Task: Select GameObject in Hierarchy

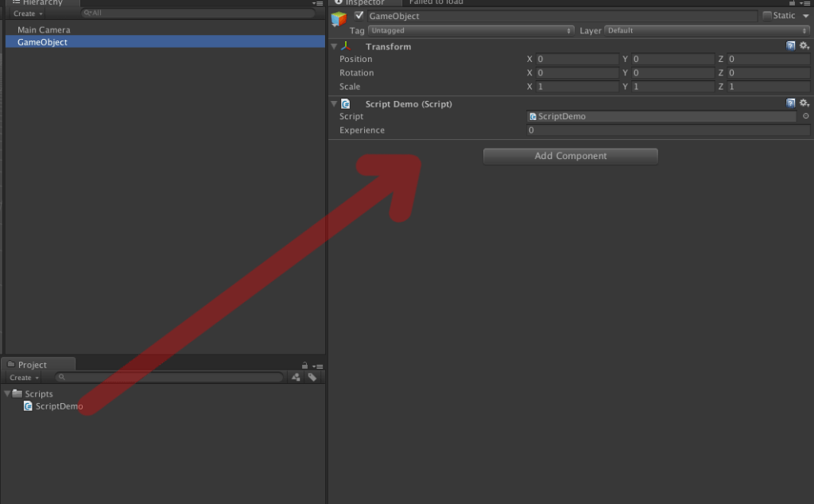Action: pos(165,42)
